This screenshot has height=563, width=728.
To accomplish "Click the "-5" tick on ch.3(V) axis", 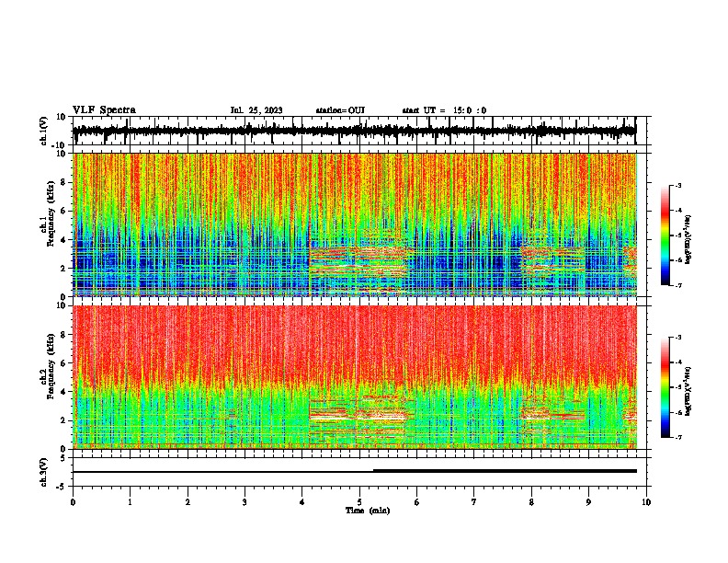I will (x=63, y=487).
